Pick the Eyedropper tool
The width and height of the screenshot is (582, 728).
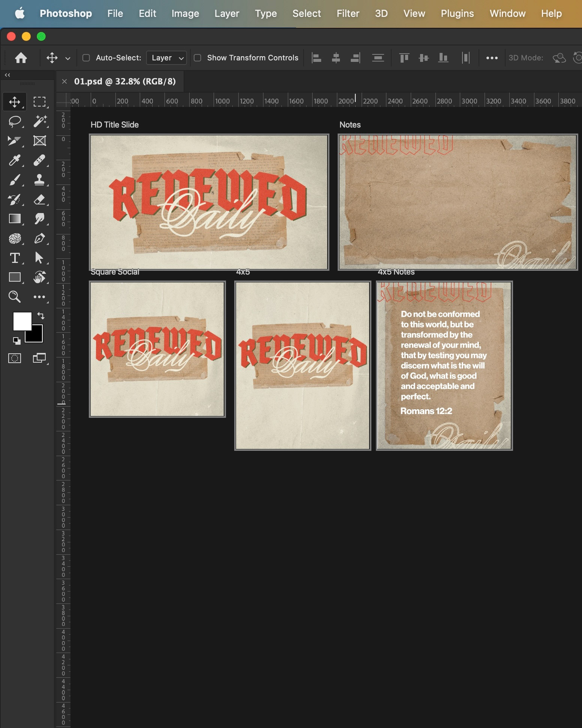tap(15, 160)
